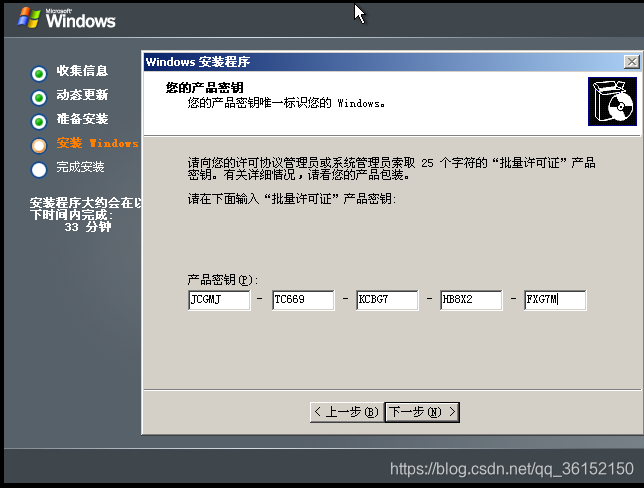Click the 安装 Windows step label

pyautogui.click(x=98, y=143)
